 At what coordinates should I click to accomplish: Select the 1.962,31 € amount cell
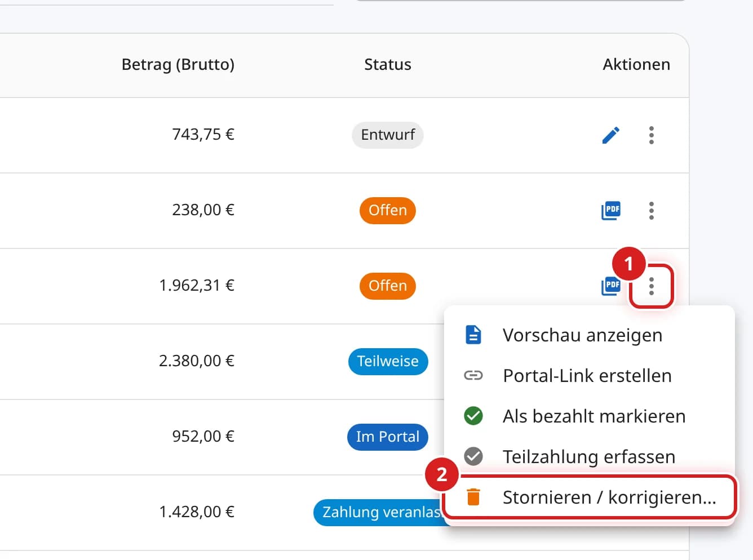[197, 286]
